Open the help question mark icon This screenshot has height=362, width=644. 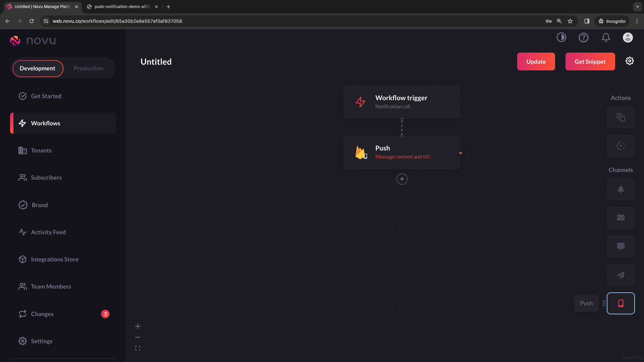[x=584, y=37]
